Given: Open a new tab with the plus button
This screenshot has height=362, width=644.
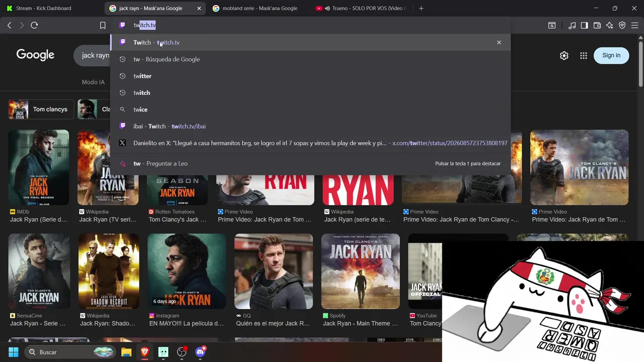Looking at the screenshot, I should pos(421,8).
